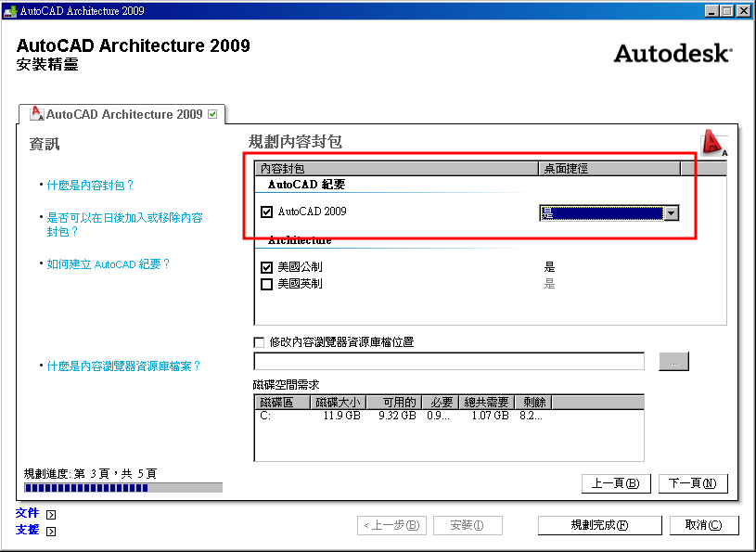Click the 必要 column header
Screen dimensions: 756x552
(x=441, y=402)
